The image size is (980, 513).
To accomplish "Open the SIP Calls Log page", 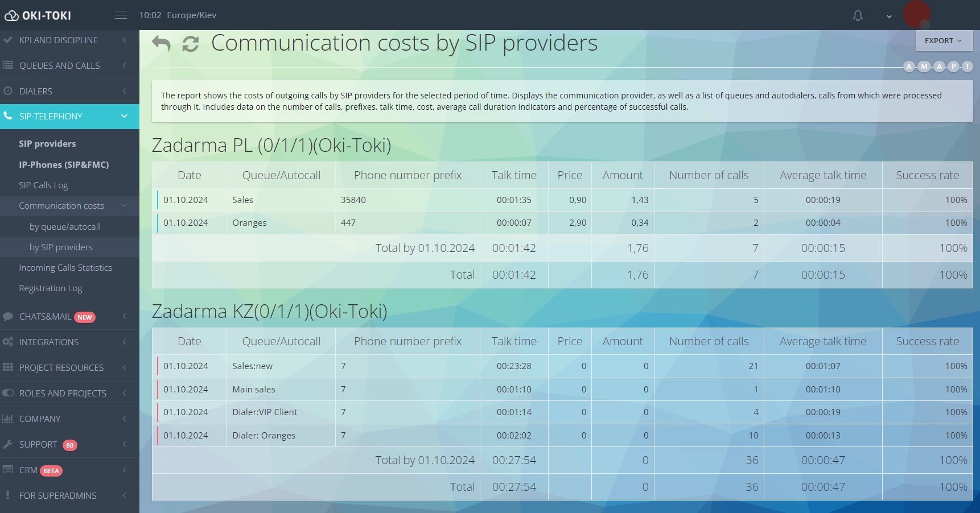I will [43, 185].
